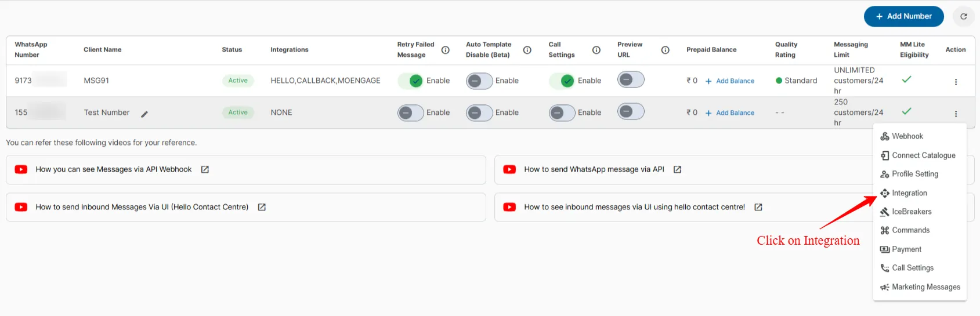Click the Add Number button
This screenshot has height=316, width=980.
click(903, 16)
